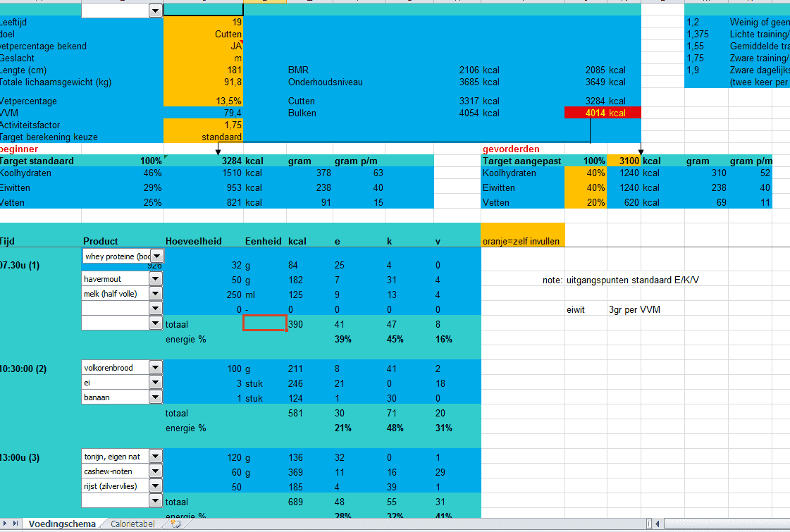Viewport: 790px width, 532px height.
Task: Open the banaan product dropdown arrow
Action: [156, 397]
